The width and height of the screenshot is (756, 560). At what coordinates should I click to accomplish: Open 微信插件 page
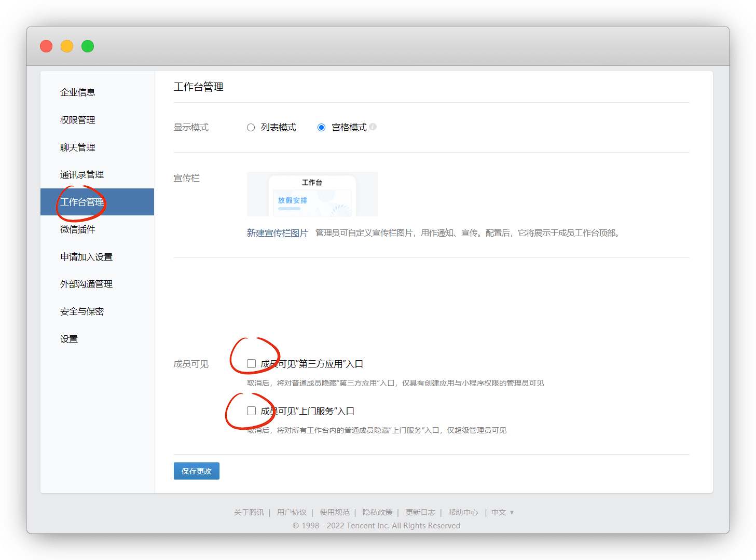(78, 229)
